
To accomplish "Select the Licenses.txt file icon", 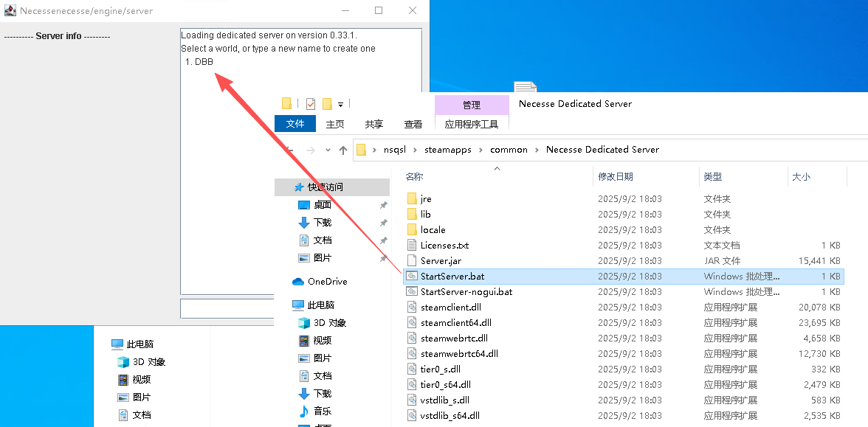I will coord(412,246).
